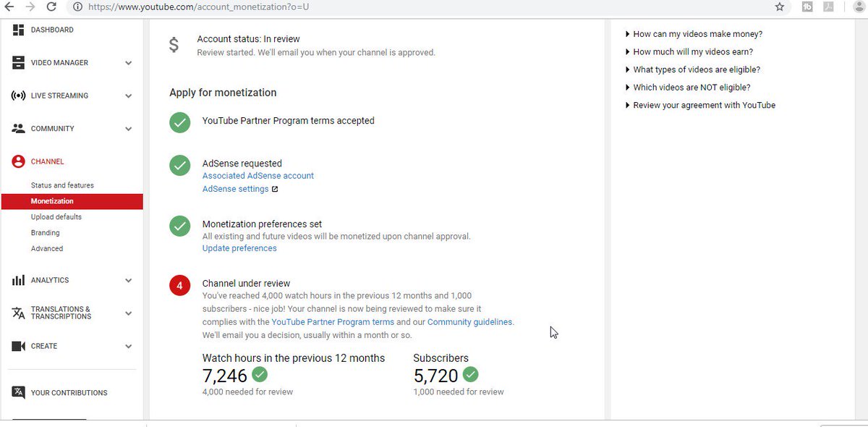Open Branding settings
This screenshot has width=868, height=427.
(46, 233)
